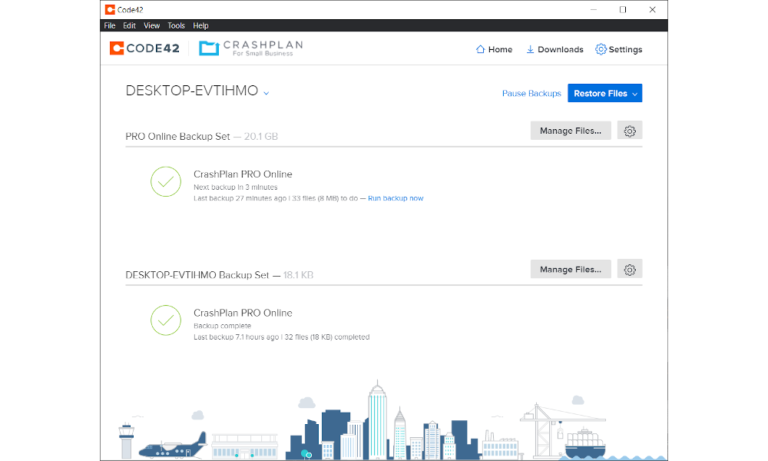Open the Edit menu
This screenshot has width=768, height=461.
[129, 25]
